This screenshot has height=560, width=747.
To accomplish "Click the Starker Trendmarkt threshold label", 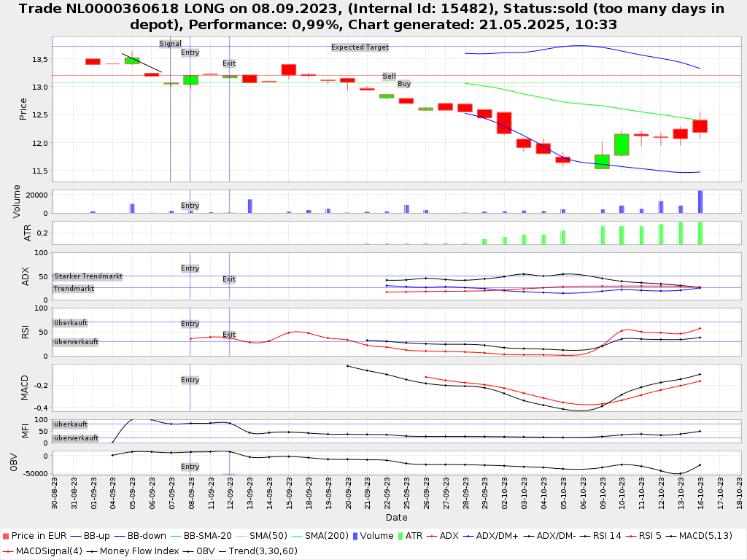I will coord(88,276).
